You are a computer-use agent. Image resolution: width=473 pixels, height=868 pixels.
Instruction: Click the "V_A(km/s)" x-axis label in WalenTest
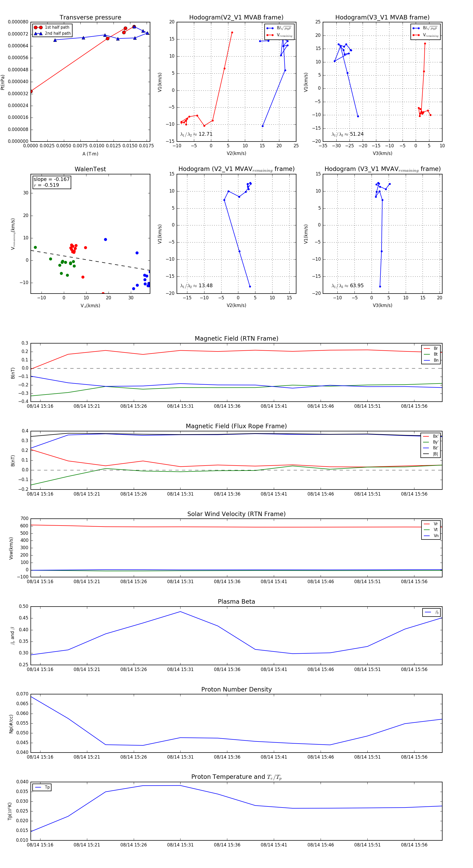point(90,306)
